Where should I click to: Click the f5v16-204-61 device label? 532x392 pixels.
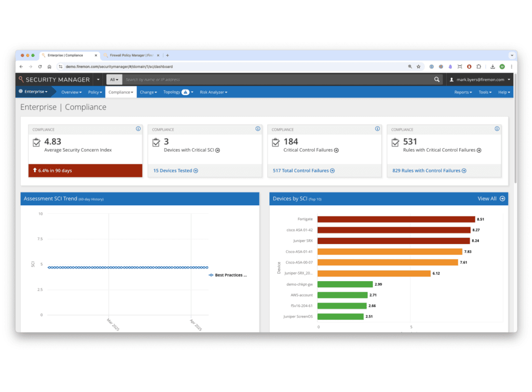point(301,306)
